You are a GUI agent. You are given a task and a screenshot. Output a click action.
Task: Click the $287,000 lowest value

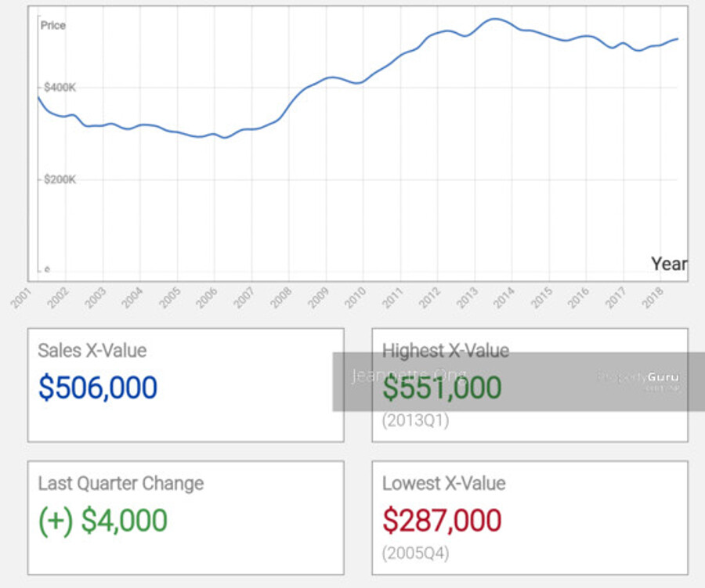pos(443,521)
